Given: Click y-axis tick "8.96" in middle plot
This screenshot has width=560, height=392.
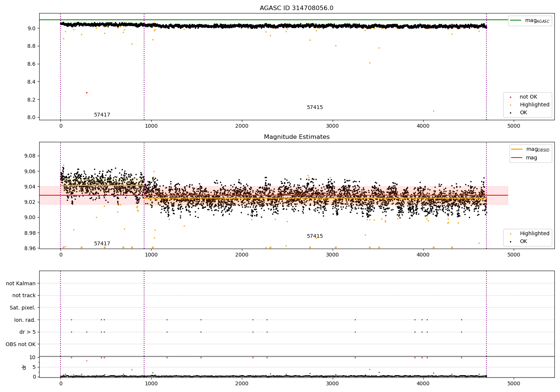Looking at the screenshot, I should (30, 248).
